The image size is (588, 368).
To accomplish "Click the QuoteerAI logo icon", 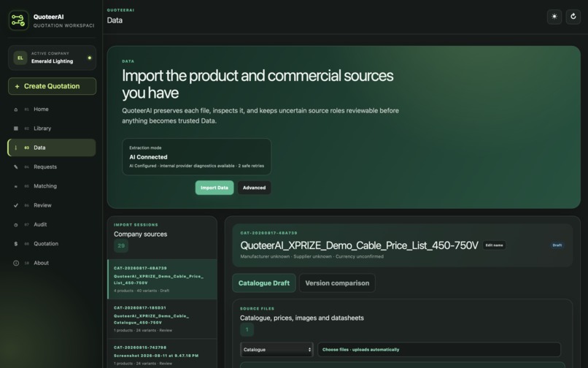I will click(18, 20).
